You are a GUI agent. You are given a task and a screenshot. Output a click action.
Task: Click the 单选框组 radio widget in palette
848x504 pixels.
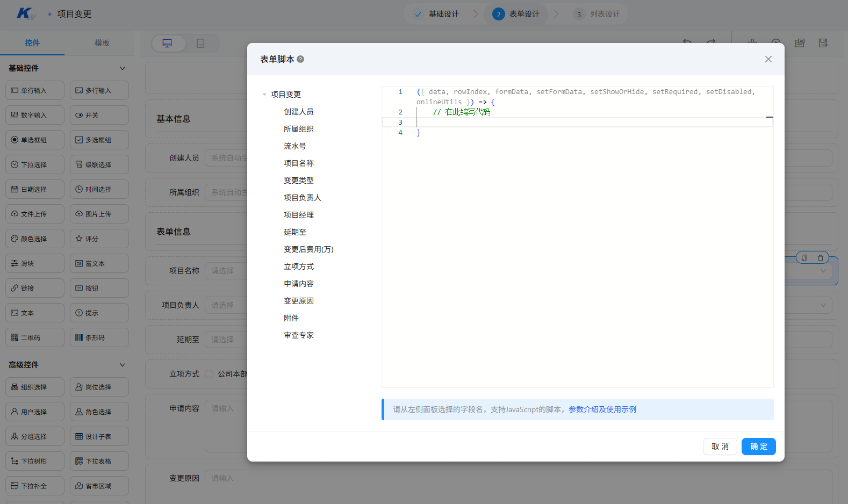tap(35, 140)
